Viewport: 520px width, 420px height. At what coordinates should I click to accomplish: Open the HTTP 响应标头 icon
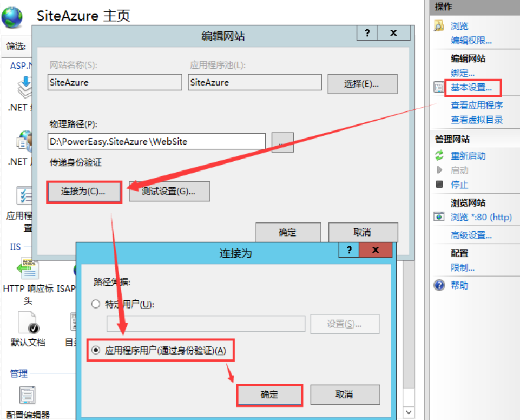coord(27,269)
